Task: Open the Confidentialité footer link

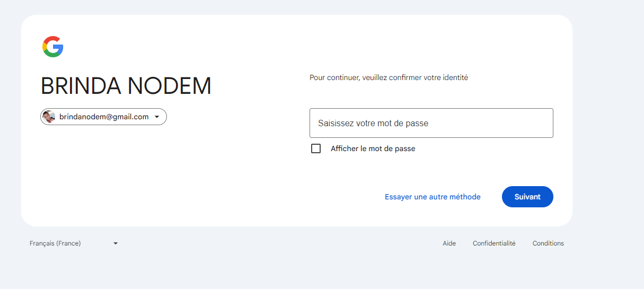Action: (494, 243)
